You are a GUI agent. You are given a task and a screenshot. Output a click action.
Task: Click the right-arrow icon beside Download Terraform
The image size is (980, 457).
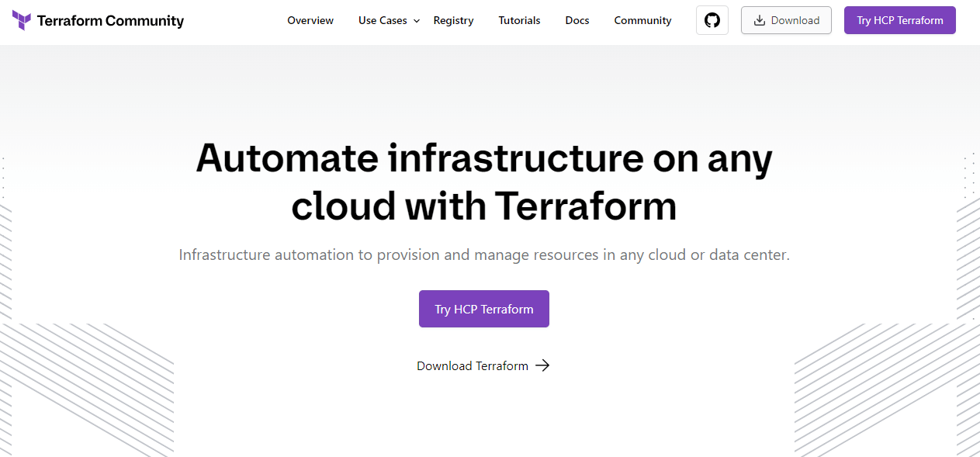point(543,365)
